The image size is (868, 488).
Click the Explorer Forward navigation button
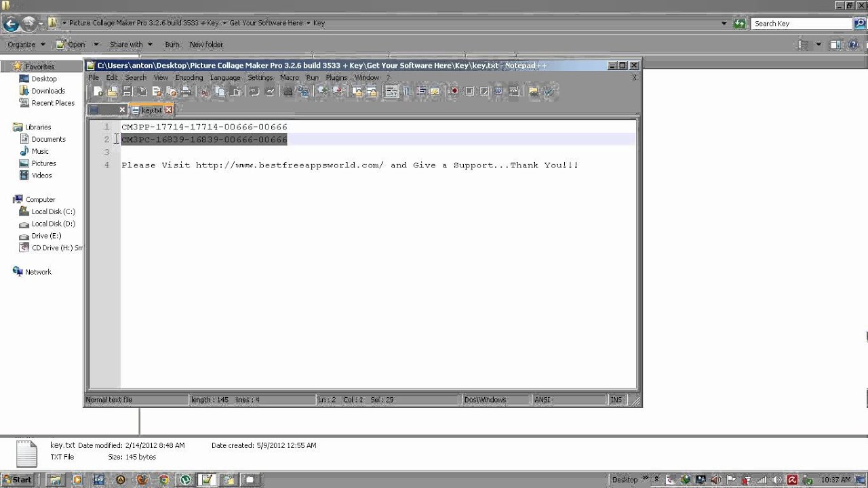28,24
